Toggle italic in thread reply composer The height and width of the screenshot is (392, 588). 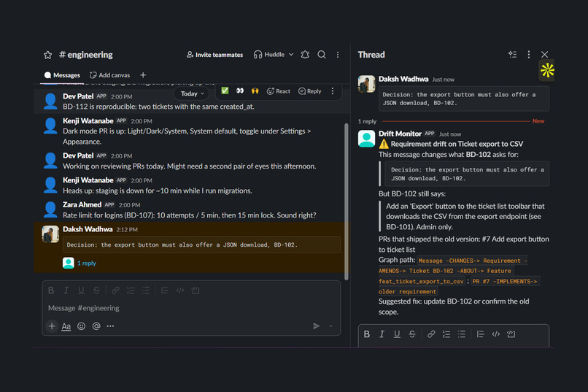tap(382, 334)
